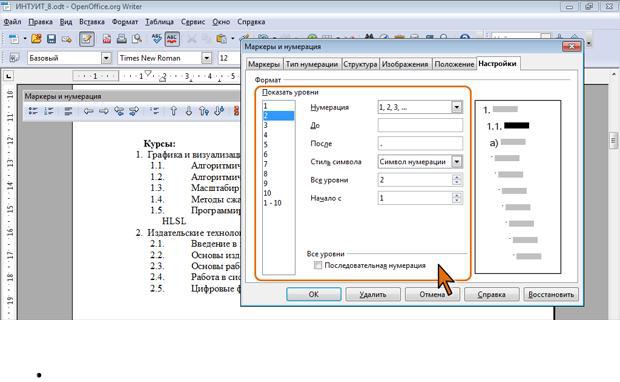Insert Unnumbered Entry icon in the bullets toolbar
The width and height of the screenshot is (620, 382).
tap(154, 111)
